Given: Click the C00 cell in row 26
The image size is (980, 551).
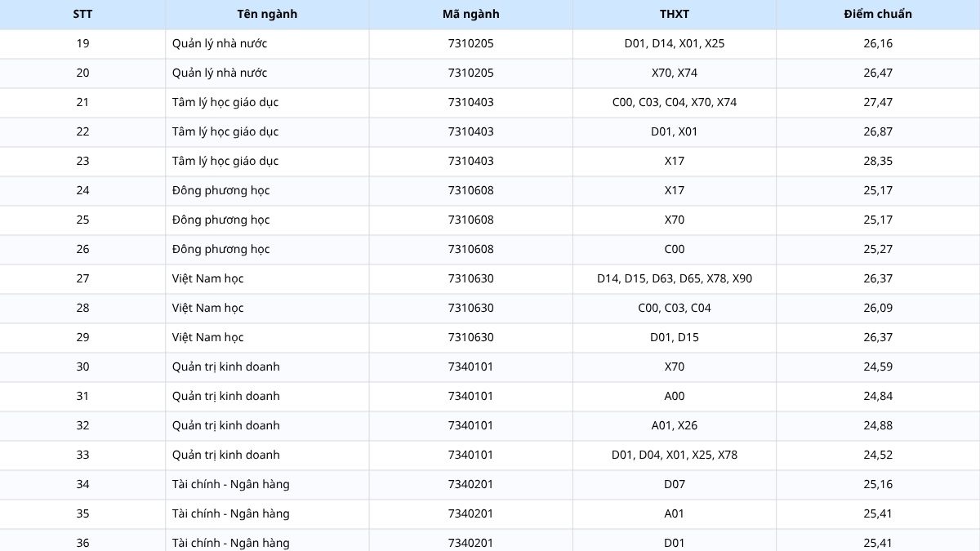Looking at the screenshot, I should tap(674, 249).
